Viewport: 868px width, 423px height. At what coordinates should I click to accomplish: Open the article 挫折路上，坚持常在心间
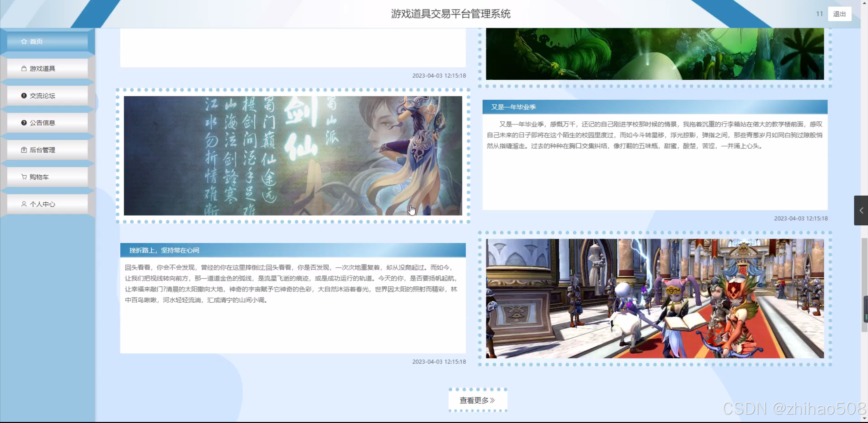pos(165,250)
